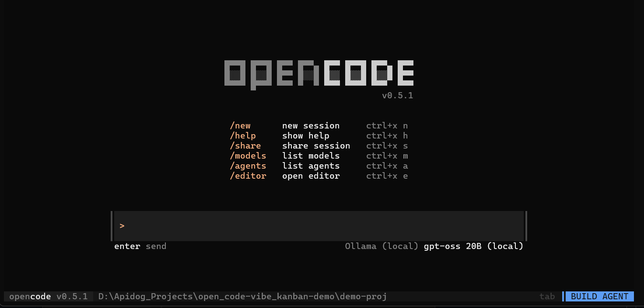This screenshot has width=644, height=308.
Task: Click the "enter send" hint
Action: pos(140,246)
